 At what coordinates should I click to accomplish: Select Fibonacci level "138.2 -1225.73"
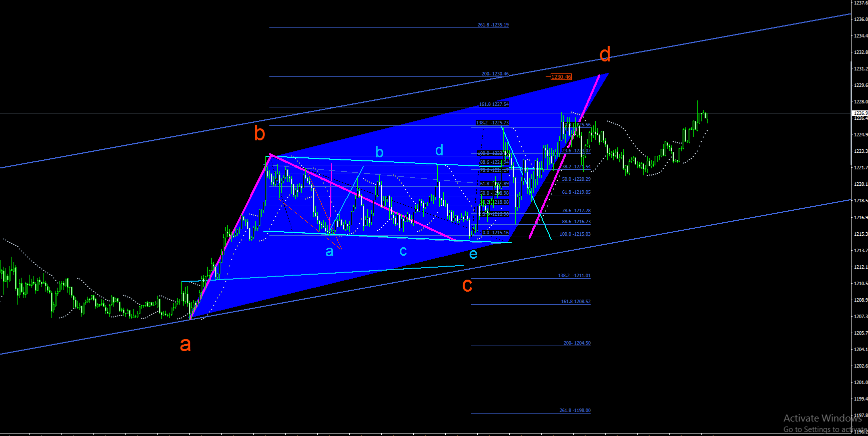tap(493, 123)
